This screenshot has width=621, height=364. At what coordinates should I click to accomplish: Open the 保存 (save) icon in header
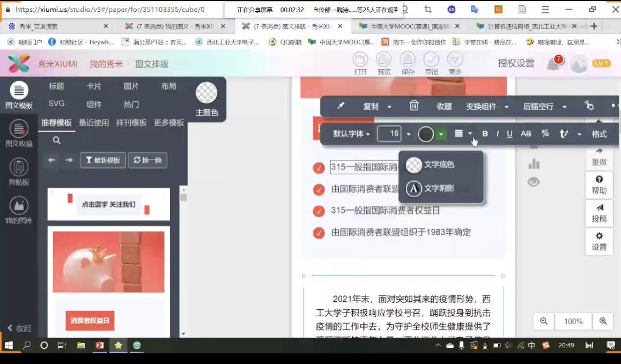pyautogui.click(x=408, y=63)
